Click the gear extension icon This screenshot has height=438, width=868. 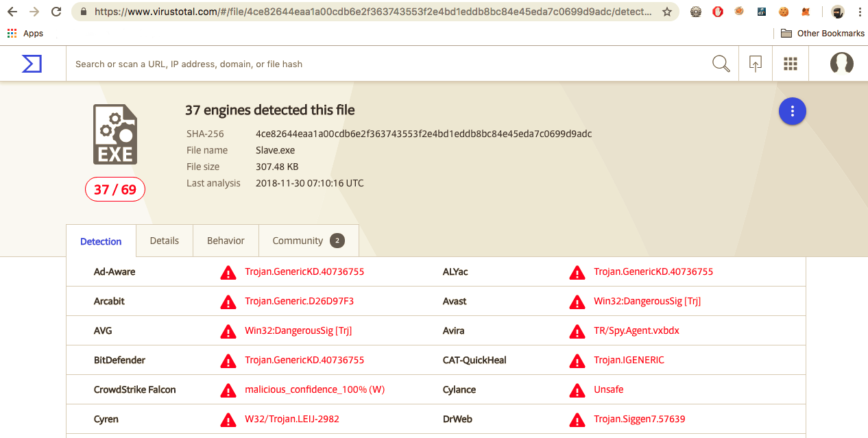696,12
